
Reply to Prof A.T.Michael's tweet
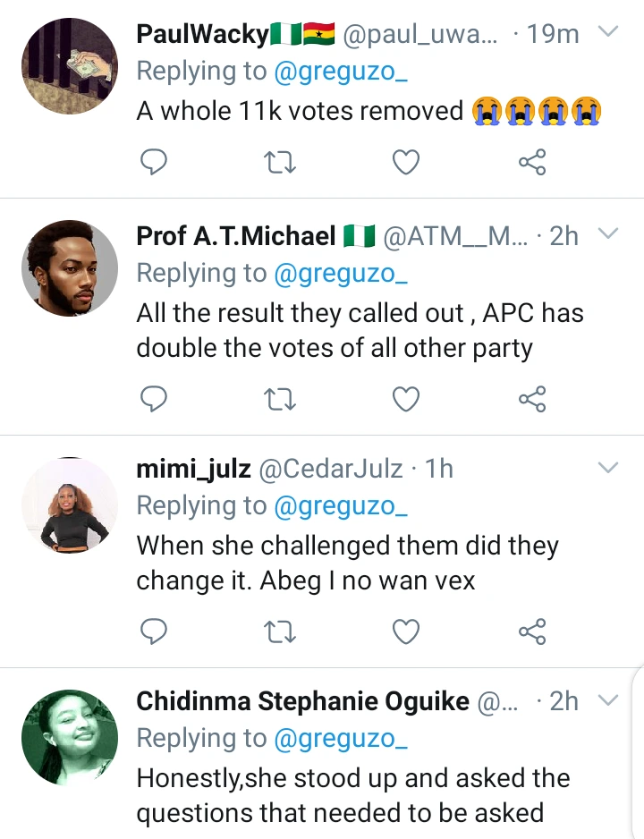[155, 400]
